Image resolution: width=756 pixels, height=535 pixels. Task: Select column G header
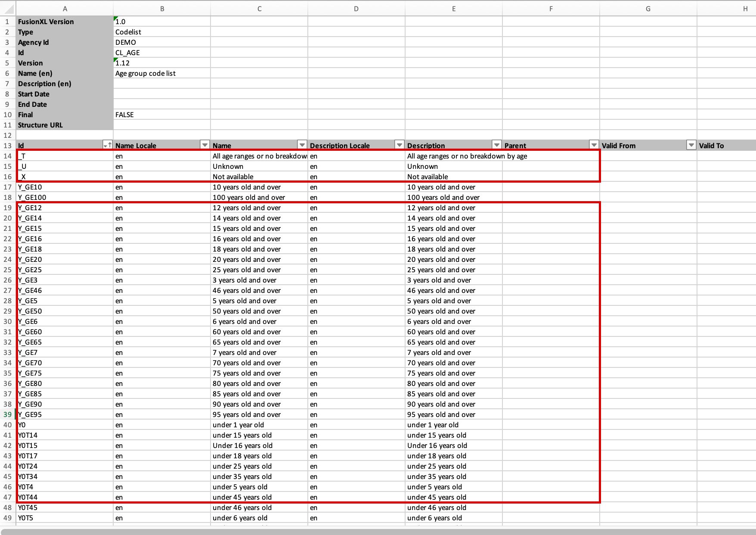tap(648, 9)
